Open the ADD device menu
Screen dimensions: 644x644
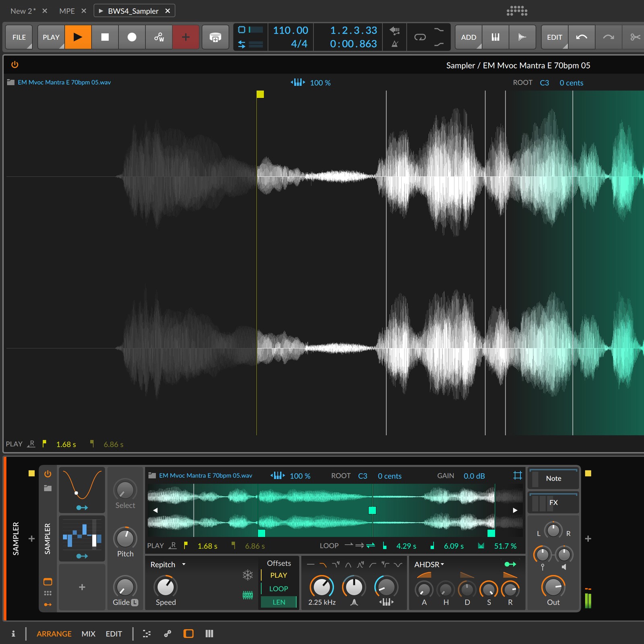[468, 37]
